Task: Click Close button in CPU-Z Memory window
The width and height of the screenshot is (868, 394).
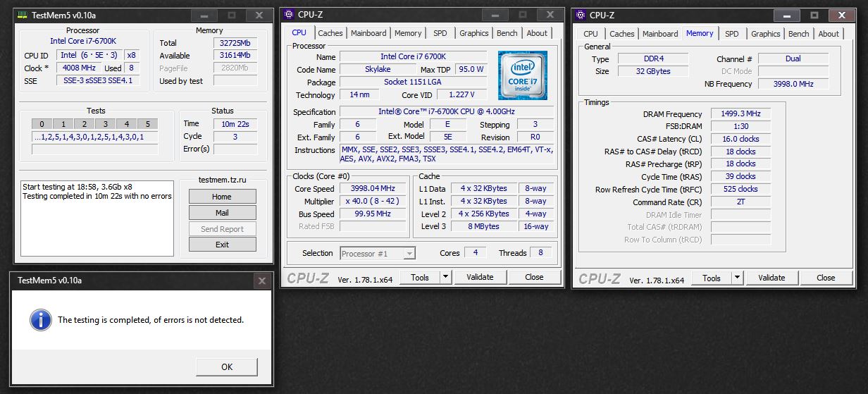Action: 826,278
